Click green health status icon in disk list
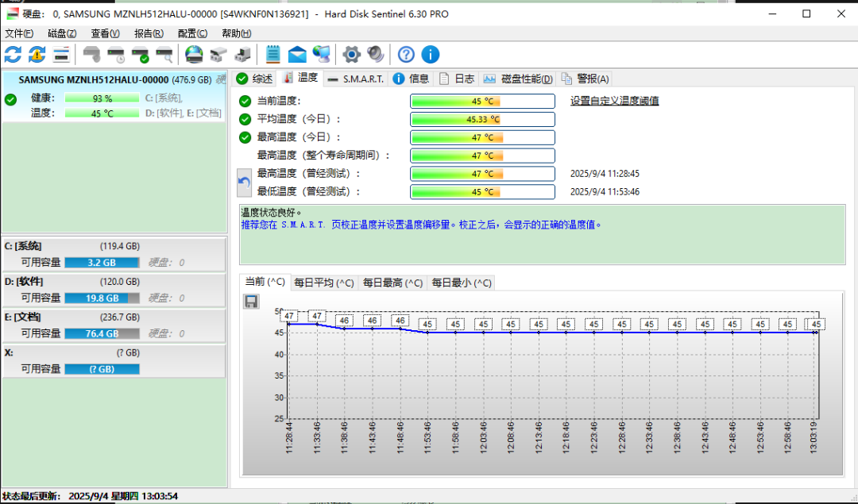This screenshot has width=858, height=504. (x=10, y=100)
